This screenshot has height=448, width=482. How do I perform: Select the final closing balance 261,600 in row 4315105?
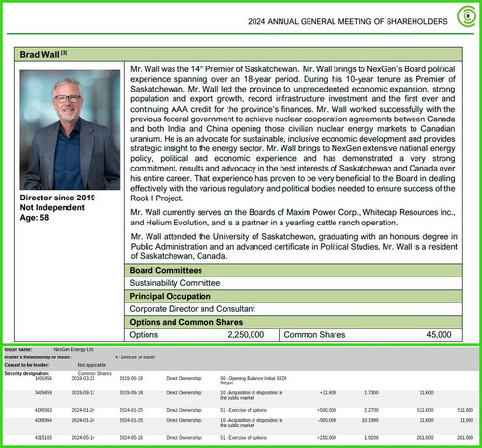465,438
